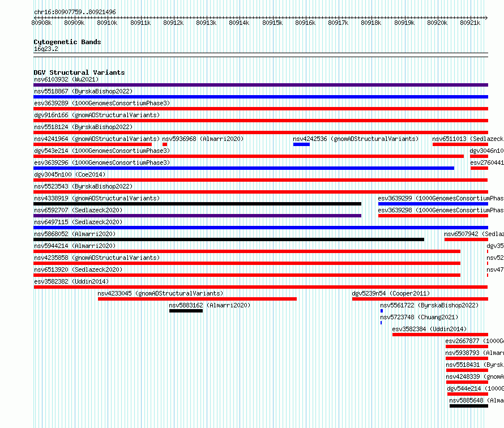Image resolution: width=504 pixels, height=428 pixels.
Task: Open nsv5518124 (ByrskaBishop2022) label
Action: click(83, 127)
